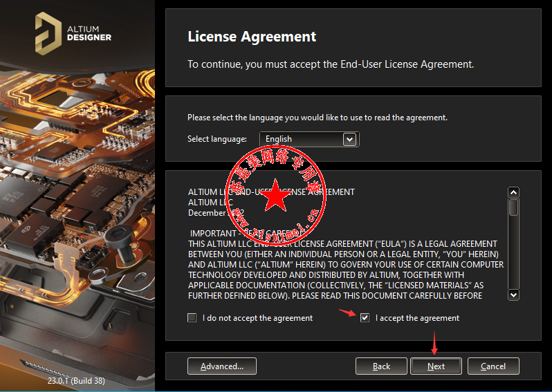Click the 'Select language:' label

[x=217, y=139]
